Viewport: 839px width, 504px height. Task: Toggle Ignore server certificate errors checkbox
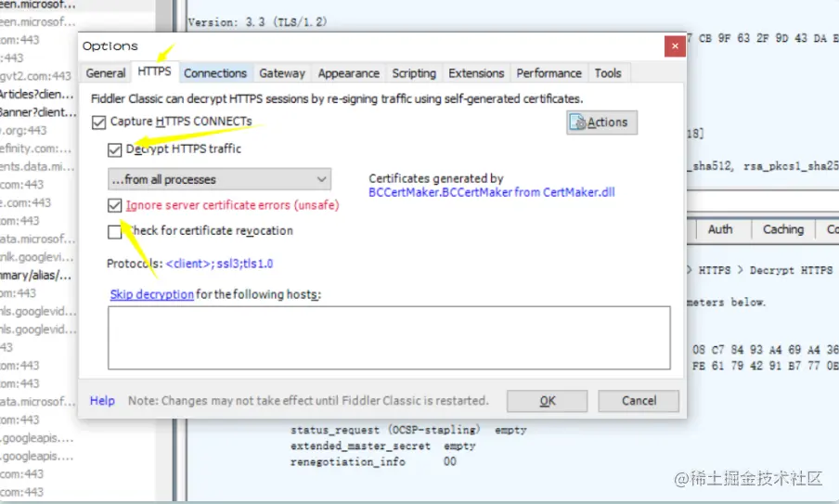[114, 205]
